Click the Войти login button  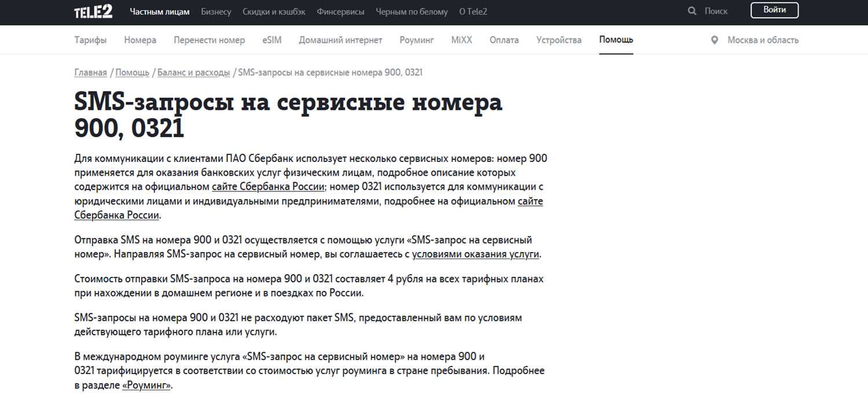coord(774,10)
